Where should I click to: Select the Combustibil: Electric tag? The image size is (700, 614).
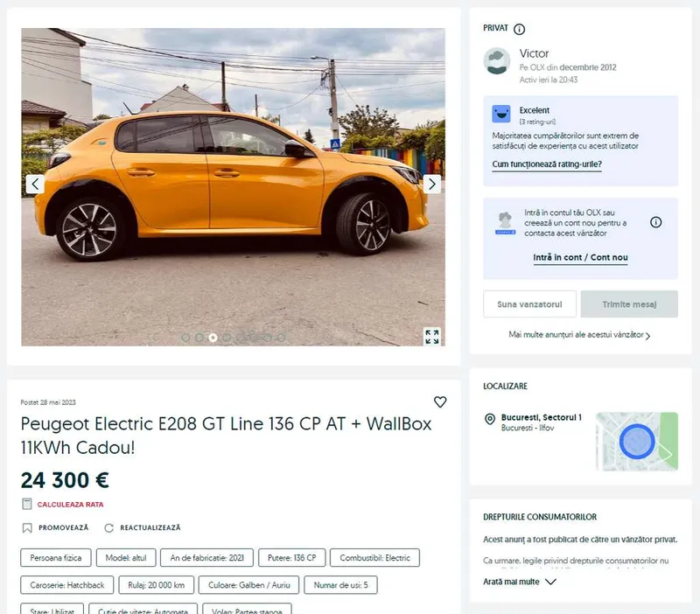click(374, 558)
